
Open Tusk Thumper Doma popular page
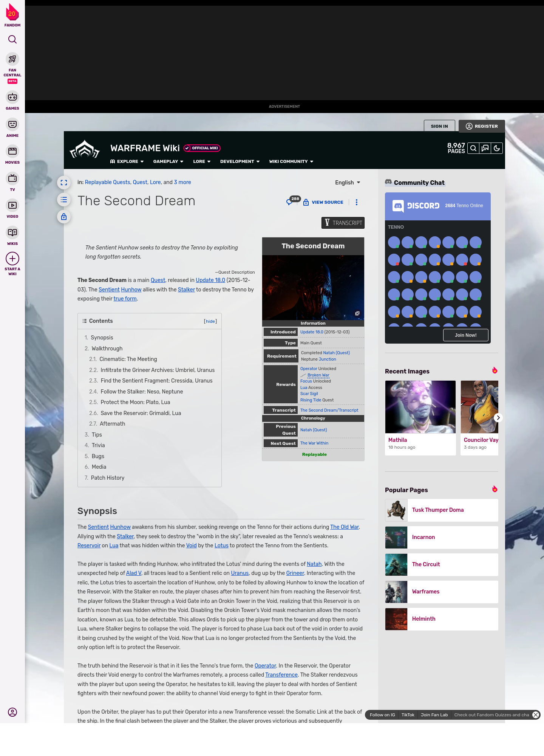point(442,510)
